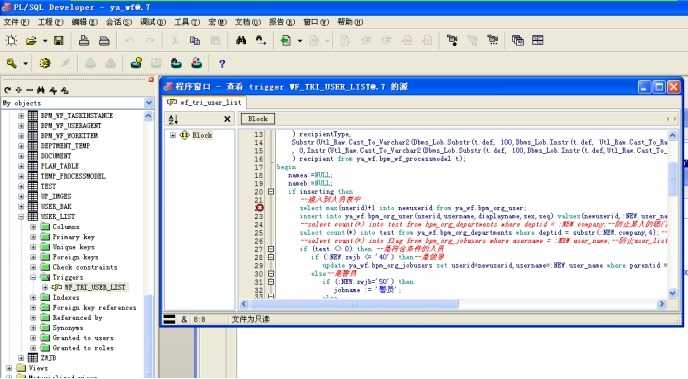Click the find object binoculars in browser

[x=41, y=90]
